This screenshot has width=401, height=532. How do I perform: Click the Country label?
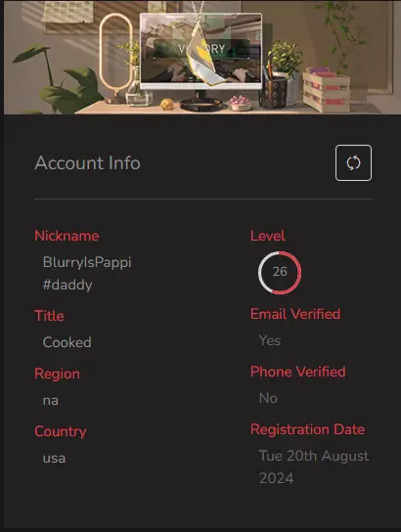[61, 431]
